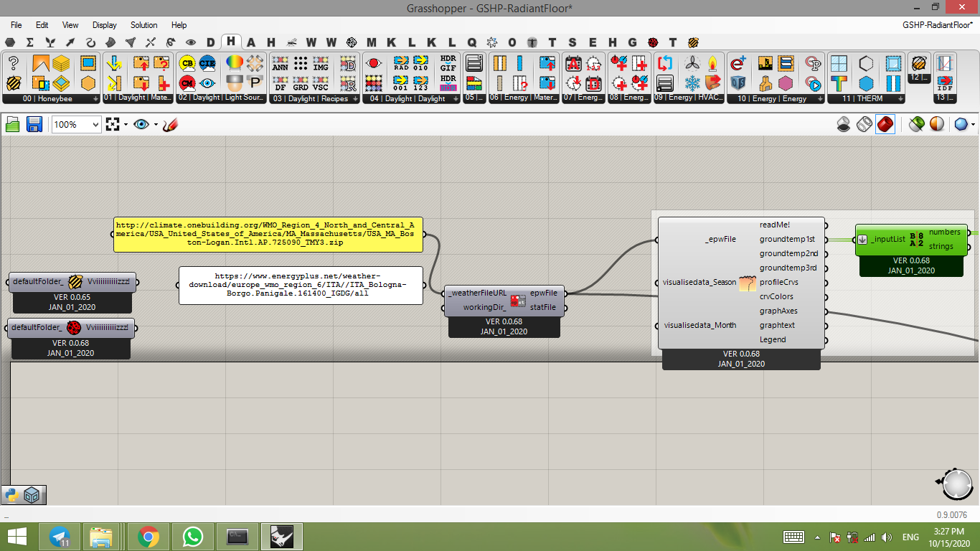980x551 pixels.
Task: Open the Solution menu
Action: tap(143, 25)
